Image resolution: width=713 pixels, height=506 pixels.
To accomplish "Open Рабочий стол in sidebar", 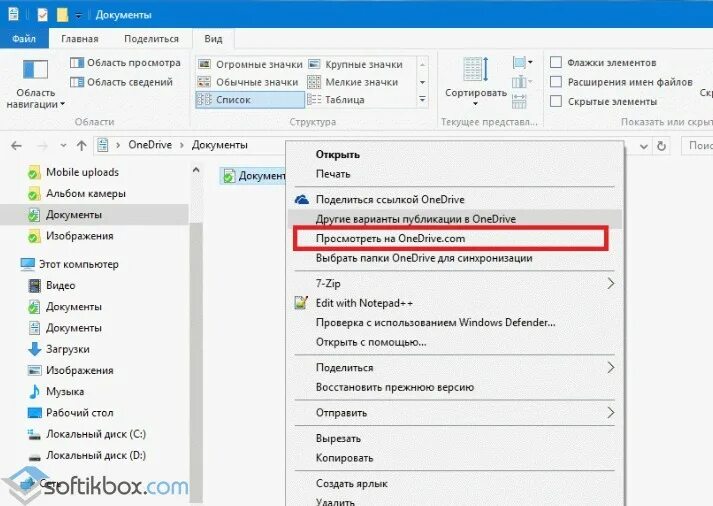I will click(70, 413).
